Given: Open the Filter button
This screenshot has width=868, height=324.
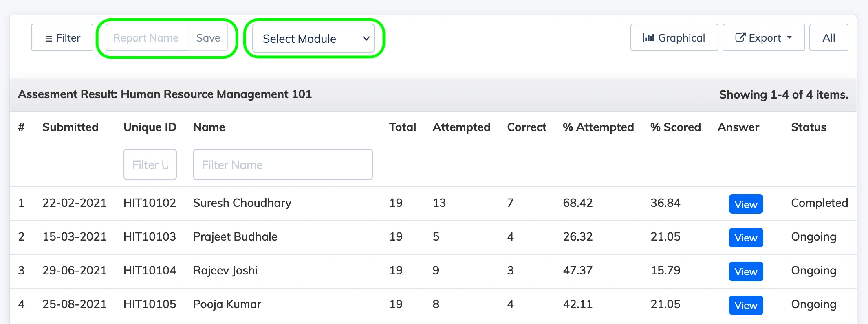Looking at the screenshot, I should pos(62,37).
